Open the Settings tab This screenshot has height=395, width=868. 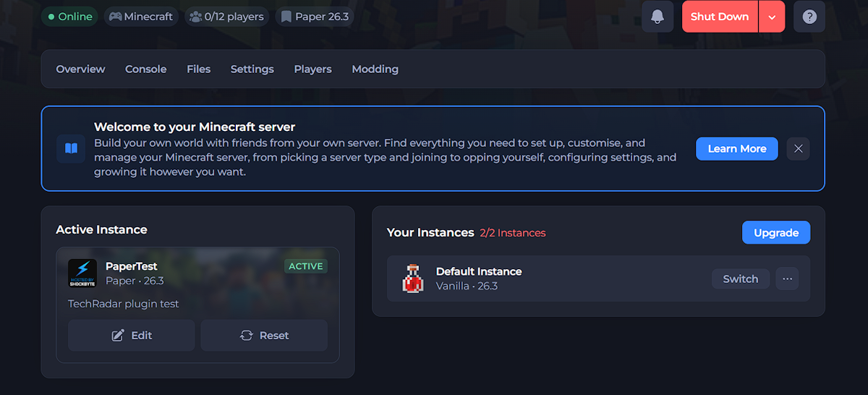252,69
